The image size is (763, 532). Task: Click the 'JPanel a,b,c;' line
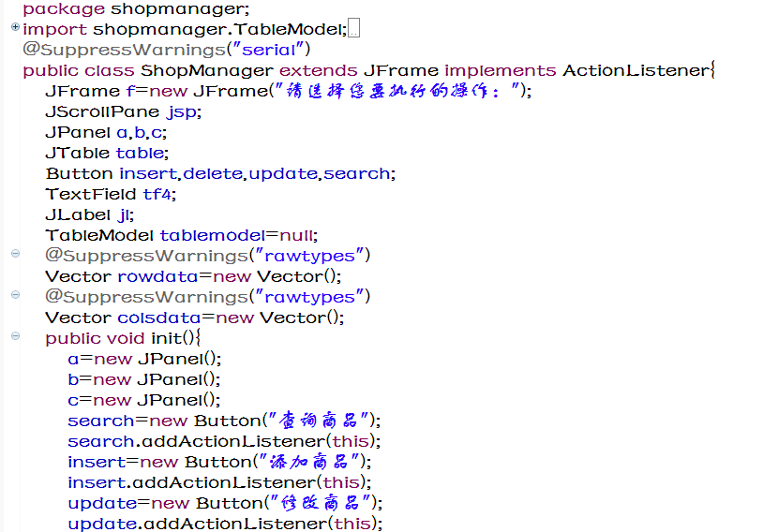pos(106,132)
